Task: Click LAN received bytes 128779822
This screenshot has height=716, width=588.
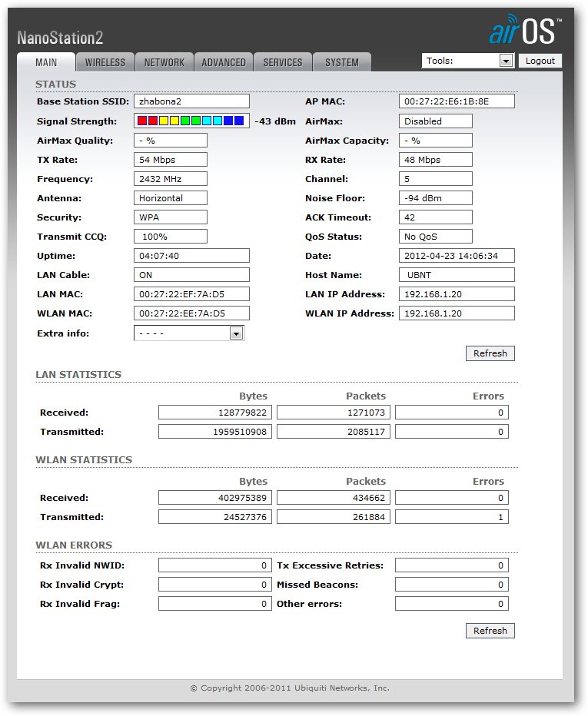Action: click(x=215, y=413)
